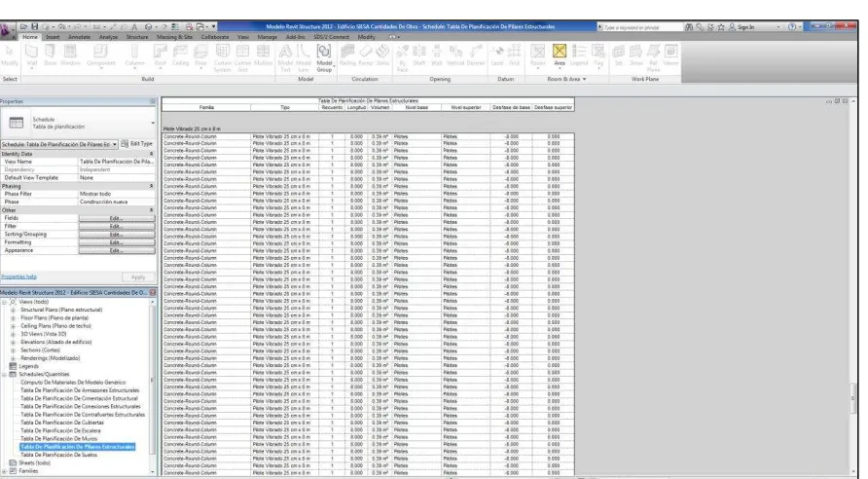The width and height of the screenshot is (868, 479).
Task: Select the Curtain Grid tool
Action: click(x=242, y=58)
